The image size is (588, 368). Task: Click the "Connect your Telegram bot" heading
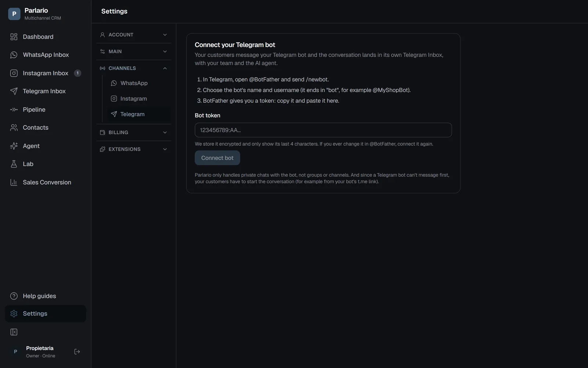tap(235, 45)
